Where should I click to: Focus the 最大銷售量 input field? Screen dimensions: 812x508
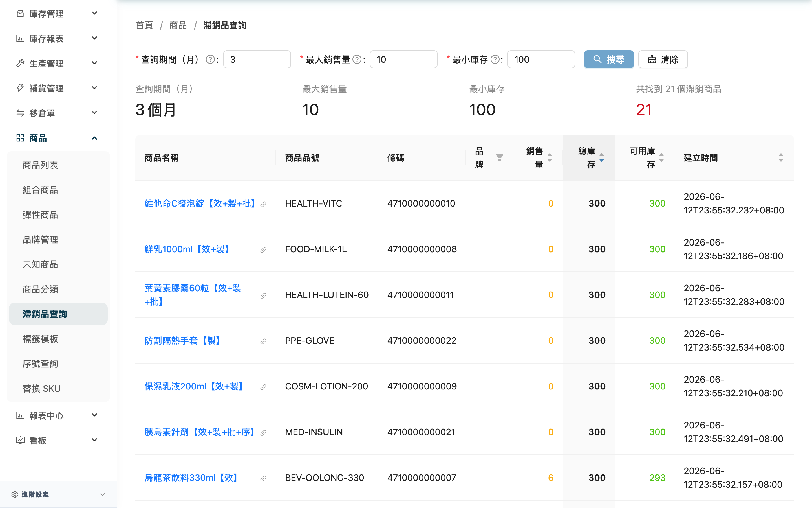coord(404,60)
